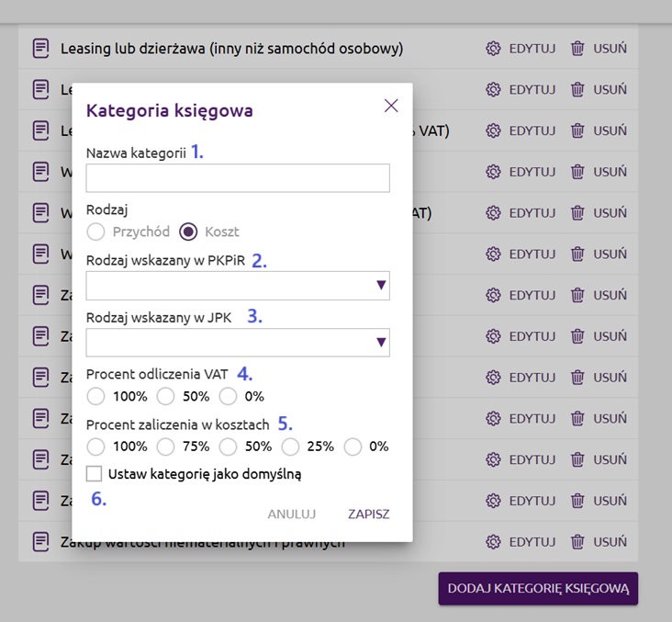Click the trash icon in the Leasing lub dzierżawa row
This screenshot has width=672, height=622.
click(577, 48)
